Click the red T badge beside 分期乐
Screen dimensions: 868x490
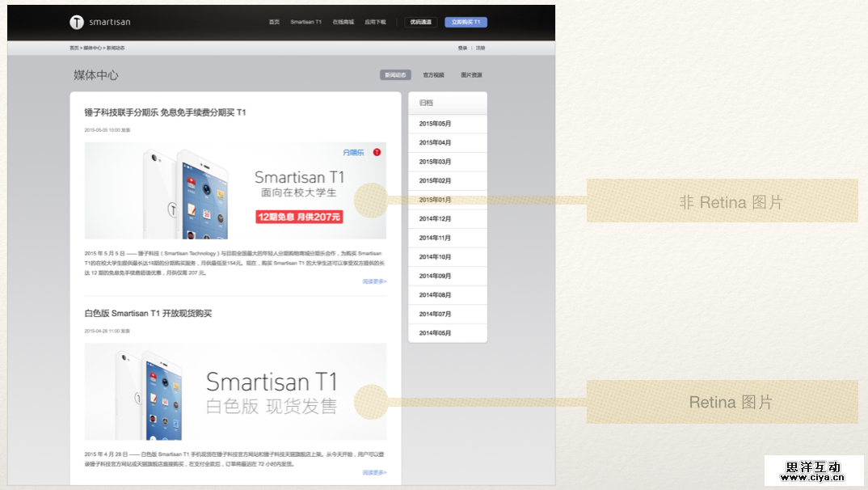tap(377, 152)
